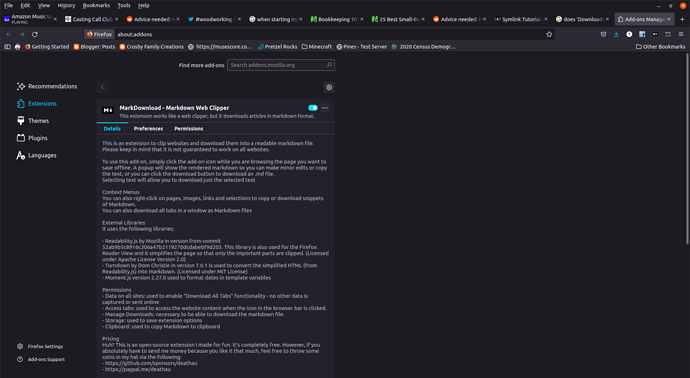Open the History menu
690x378 pixels.
pyautogui.click(x=66, y=5)
